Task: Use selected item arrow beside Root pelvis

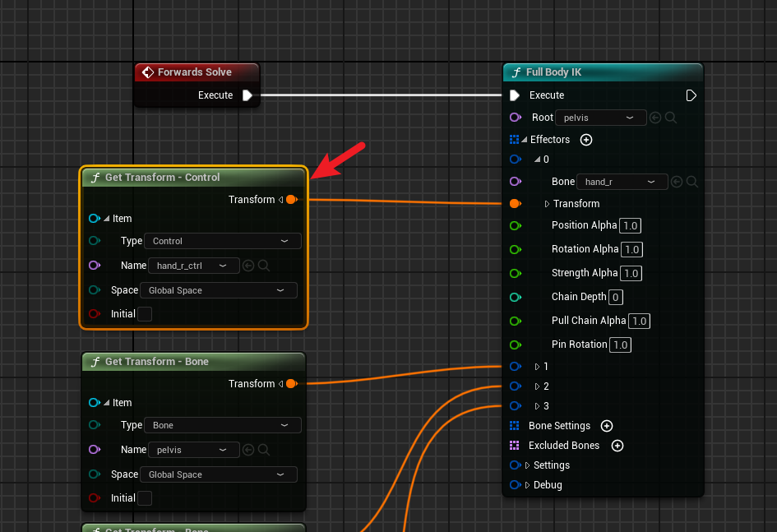Action: (x=655, y=118)
